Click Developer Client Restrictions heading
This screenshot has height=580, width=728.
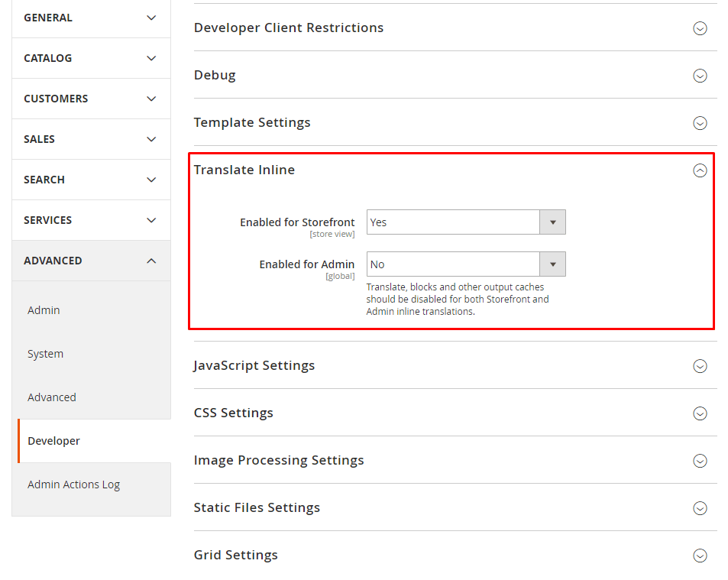pyautogui.click(x=288, y=28)
